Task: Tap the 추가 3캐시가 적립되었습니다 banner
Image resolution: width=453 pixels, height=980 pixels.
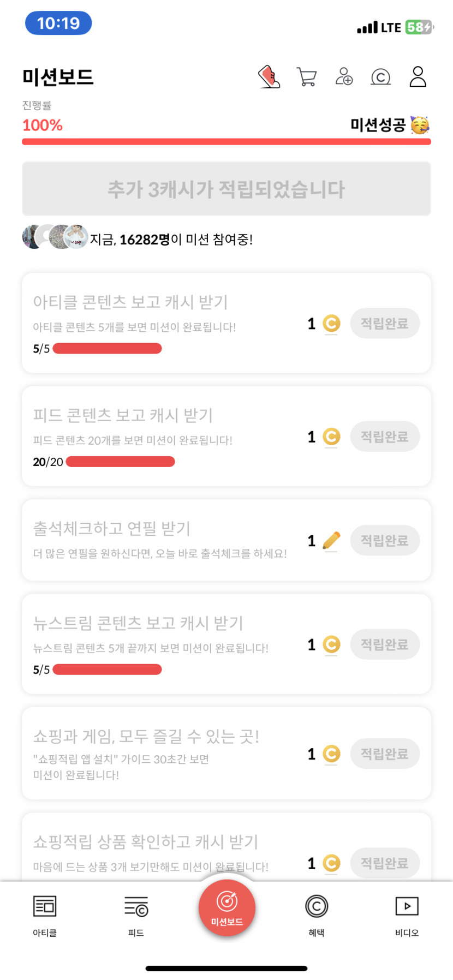Action: (226, 189)
